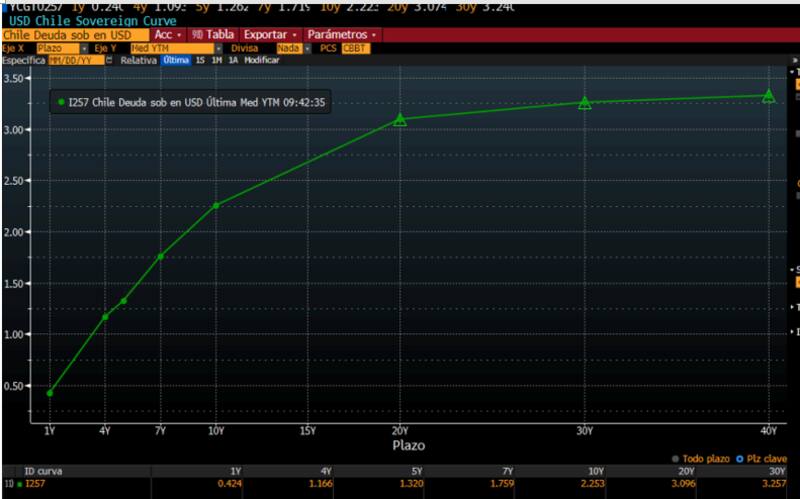Open the calendar picker beside date field
Viewport: 800px width, 499px height.
[x=111, y=60]
